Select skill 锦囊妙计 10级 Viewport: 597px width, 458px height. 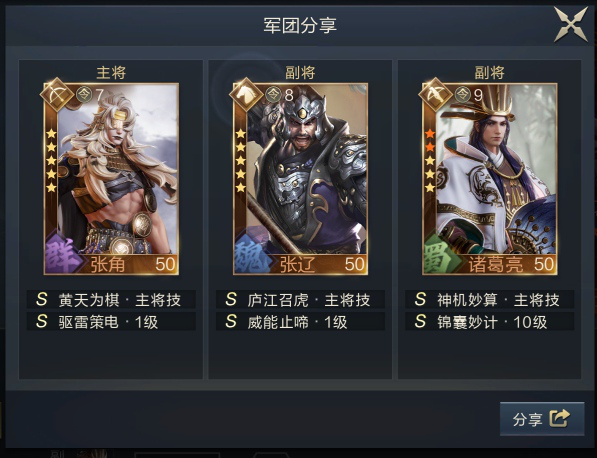490,322
